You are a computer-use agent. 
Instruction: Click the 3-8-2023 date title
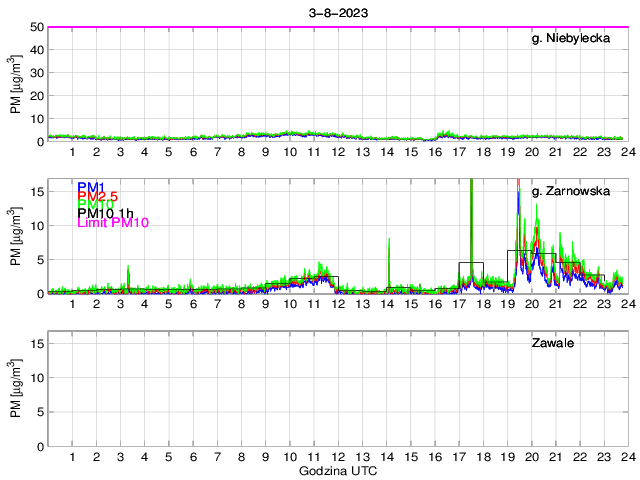coord(338,11)
